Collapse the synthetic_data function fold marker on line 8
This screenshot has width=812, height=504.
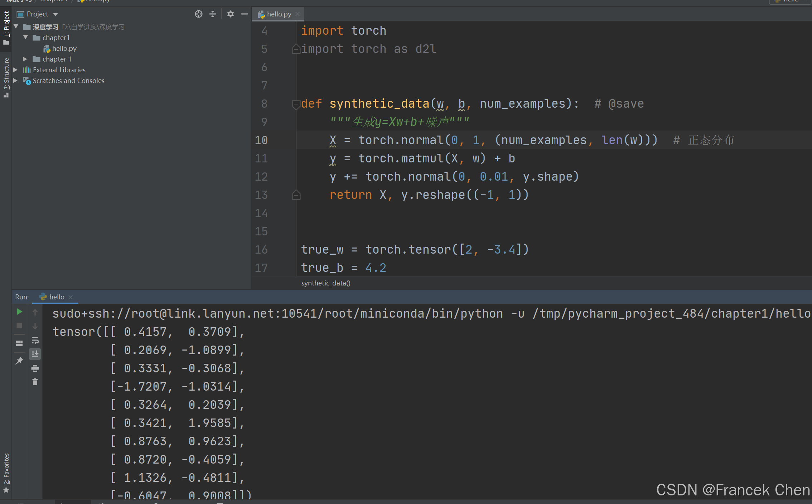[x=296, y=104]
